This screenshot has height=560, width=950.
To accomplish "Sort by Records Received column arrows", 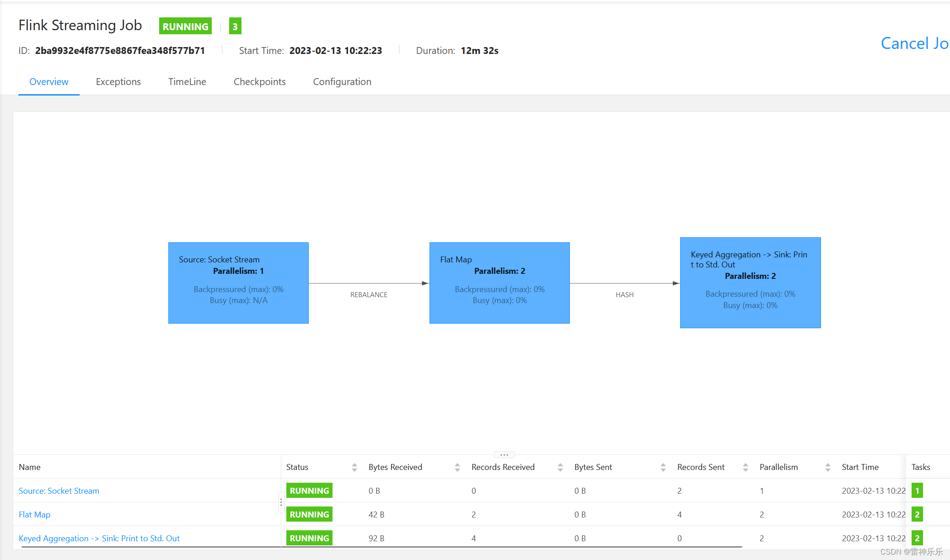I will tap(560, 467).
